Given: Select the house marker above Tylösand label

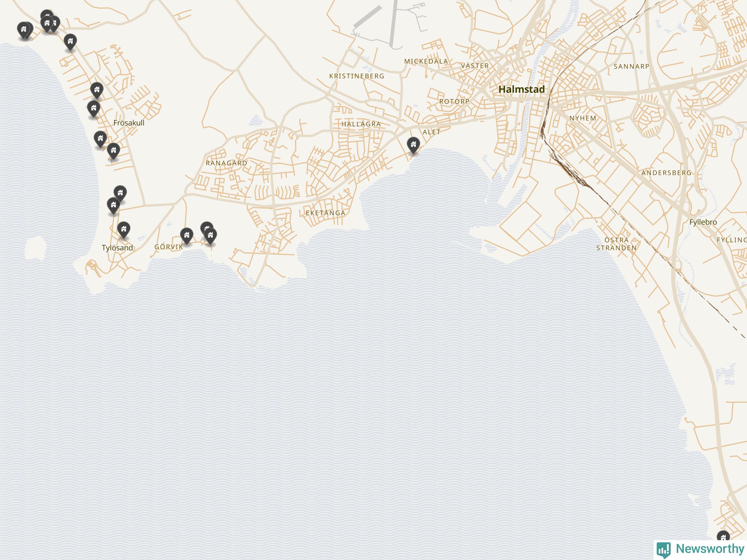Looking at the screenshot, I should 124,230.
